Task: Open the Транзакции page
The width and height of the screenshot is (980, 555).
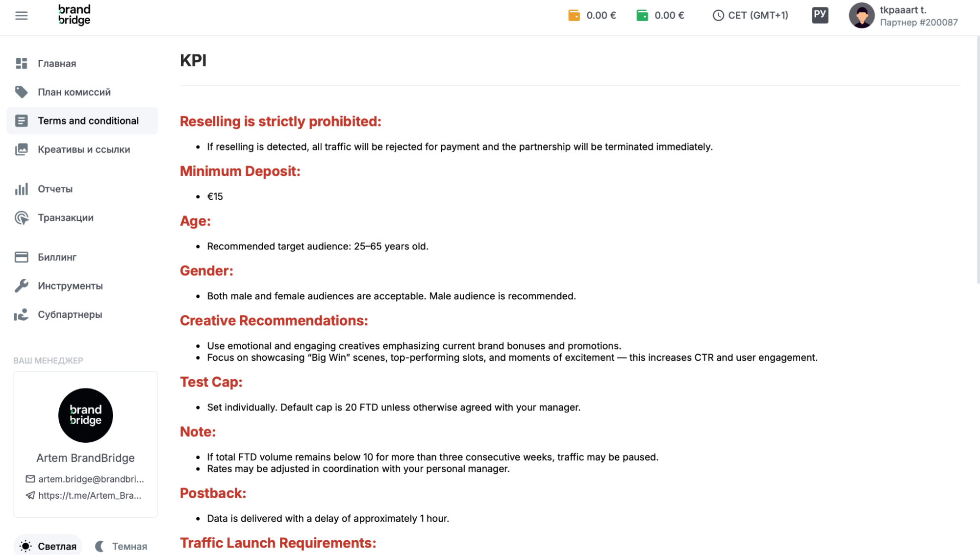Action: click(x=82, y=217)
